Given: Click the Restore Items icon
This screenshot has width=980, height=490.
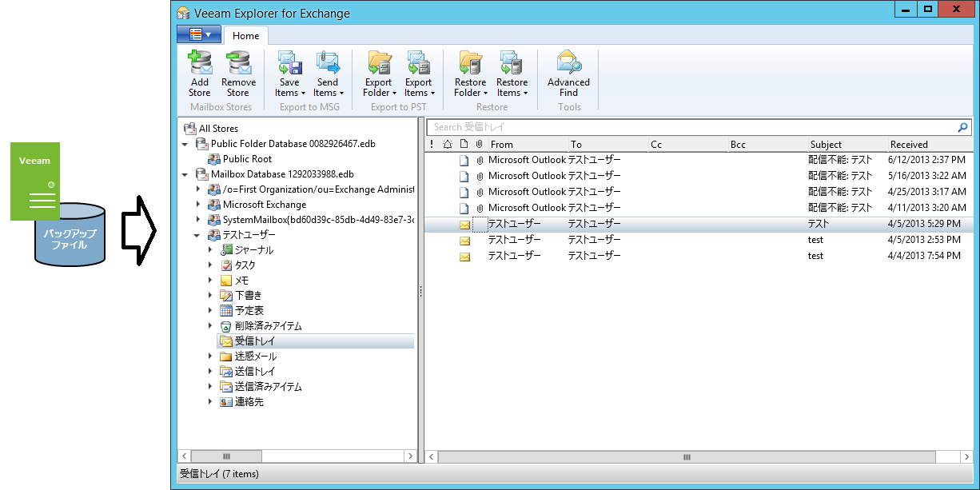Looking at the screenshot, I should click(512, 63).
